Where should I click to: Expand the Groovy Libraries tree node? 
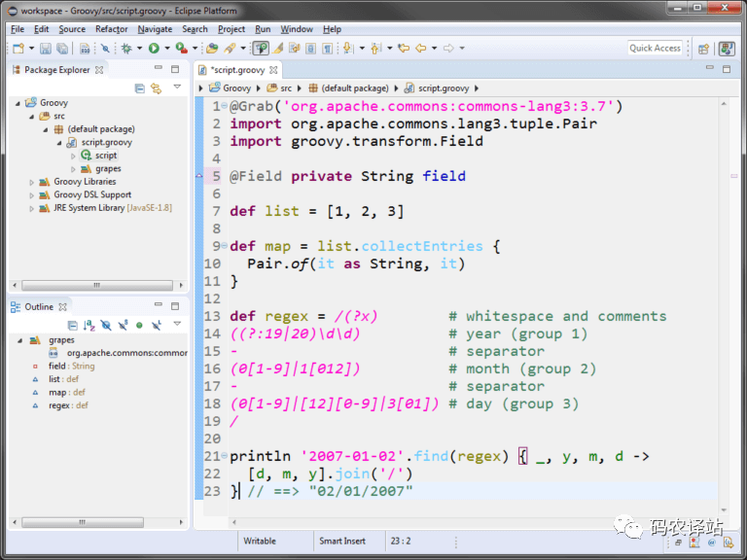tap(32, 182)
